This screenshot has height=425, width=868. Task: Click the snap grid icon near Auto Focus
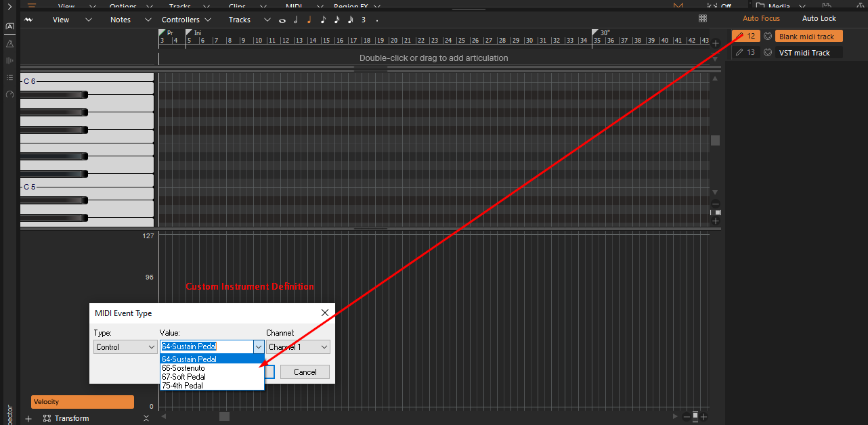(703, 19)
